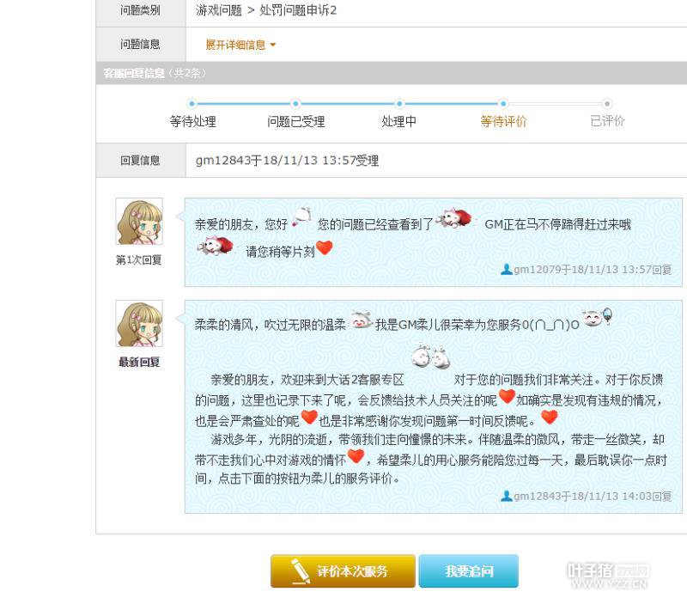
Task: Click the user icon beside gm12843 14:03 timestamp
Action: (x=507, y=496)
